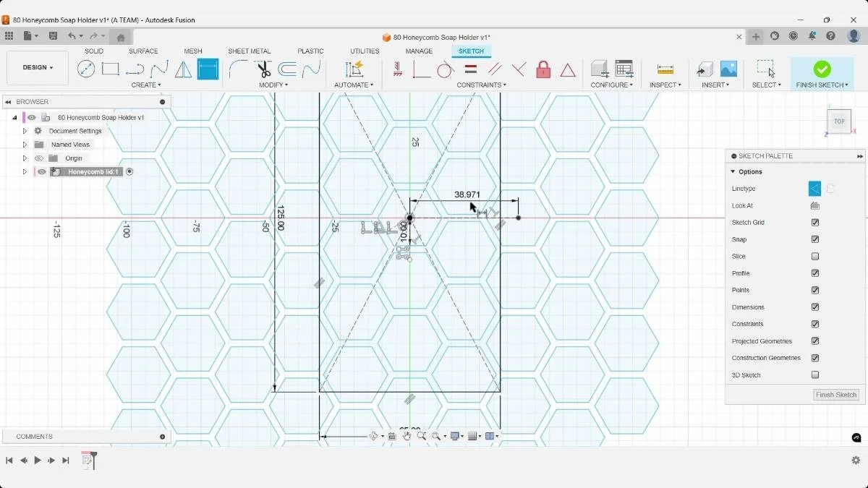This screenshot has width=868, height=488.
Task: Open the CREATE dropdown menu
Action: coord(146,85)
